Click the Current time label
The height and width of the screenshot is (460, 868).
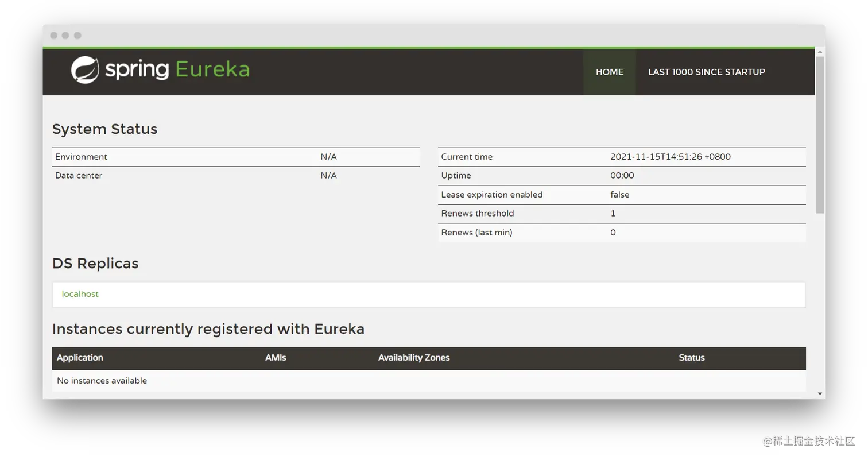467,157
